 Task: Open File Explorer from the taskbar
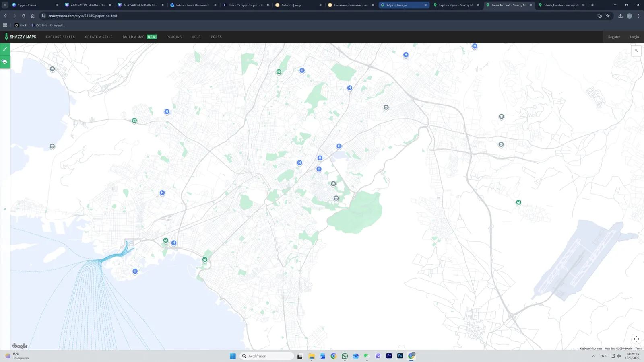pos(312,356)
